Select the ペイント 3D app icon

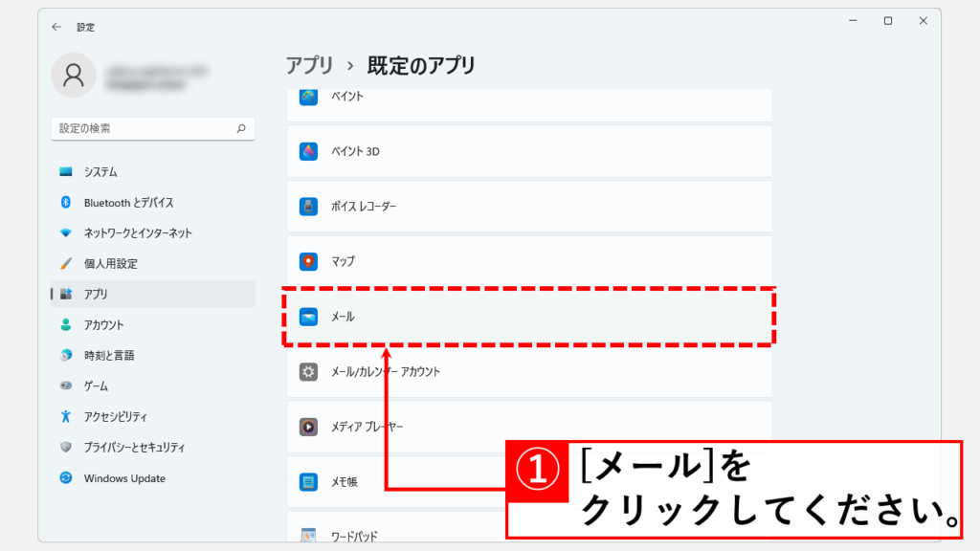pyautogui.click(x=308, y=151)
